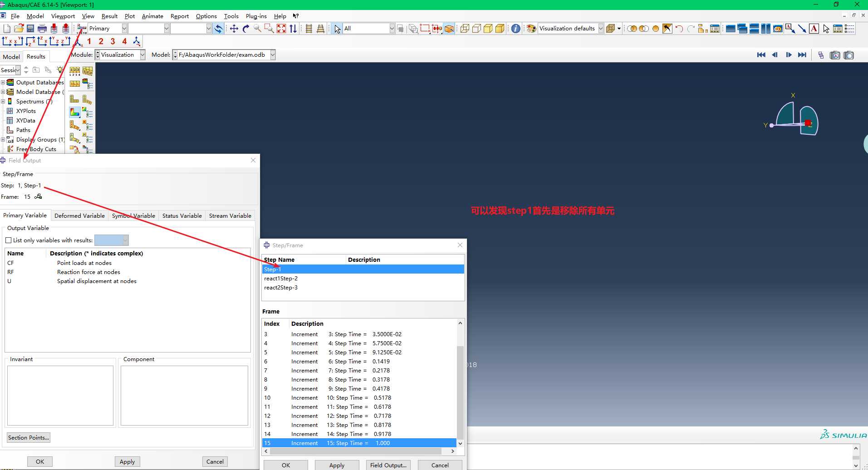Image resolution: width=868 pixels, height=470 pixels.
Task: Go to the previous frame
Action: [x=775, y=55]
